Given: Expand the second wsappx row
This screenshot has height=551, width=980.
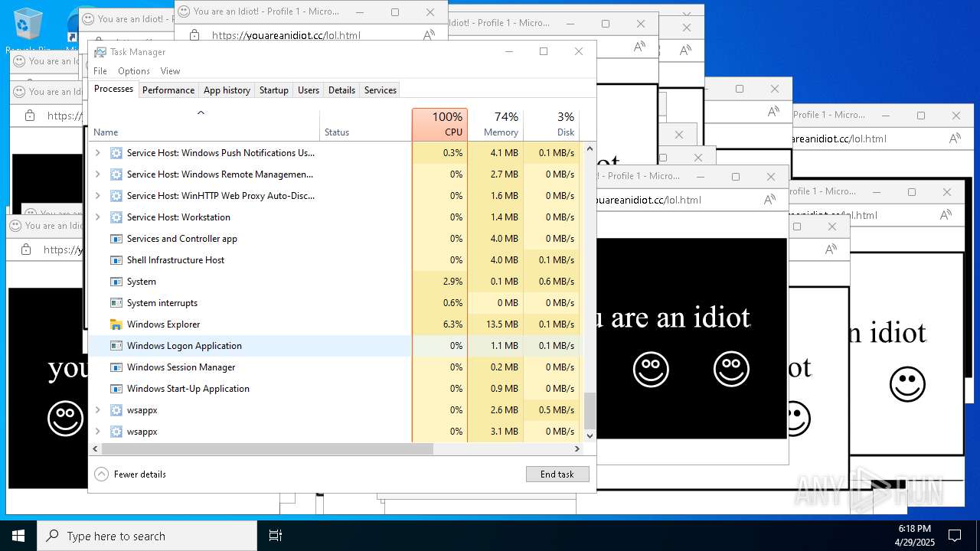Looking at the screenshot, I should [x=97, y=432].
